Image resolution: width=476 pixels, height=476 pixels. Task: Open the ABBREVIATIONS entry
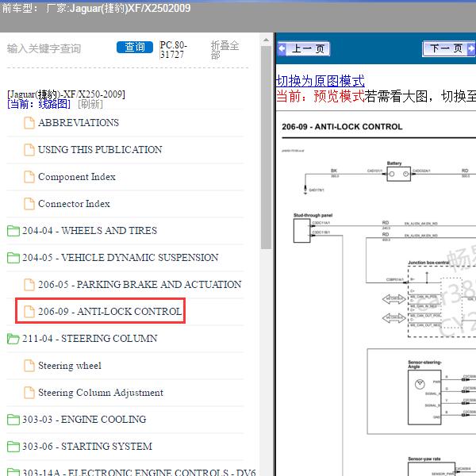(79, 123)
